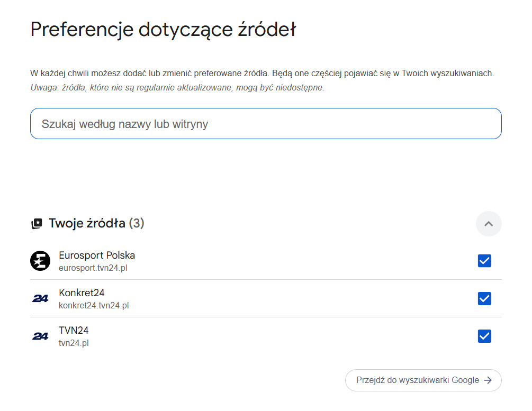Focus the Szukaj według nazwy lub witryny field
Viewport: 532px width, 411px height.
[x=266, y=123]
